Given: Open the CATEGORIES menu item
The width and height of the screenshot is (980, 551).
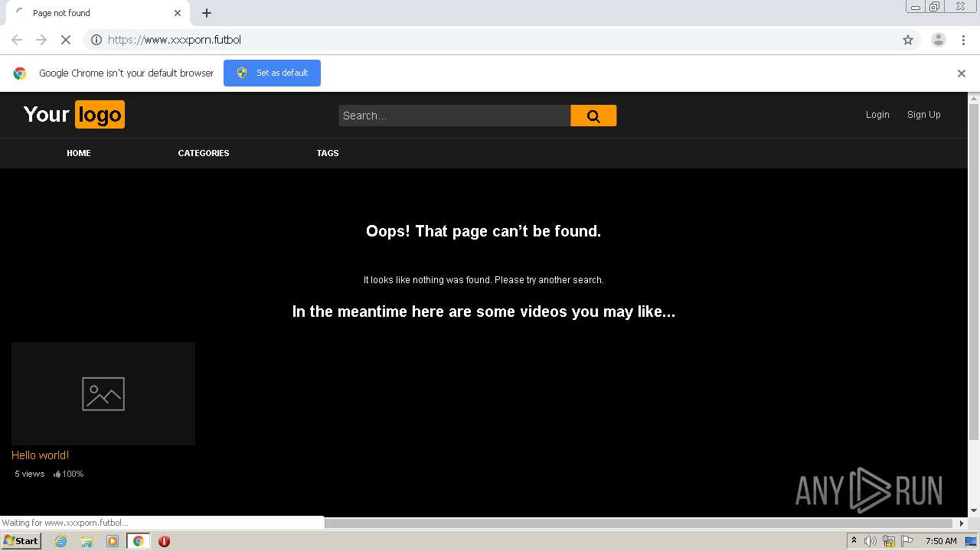Looking at the screenshot, I should coord(204,153).
